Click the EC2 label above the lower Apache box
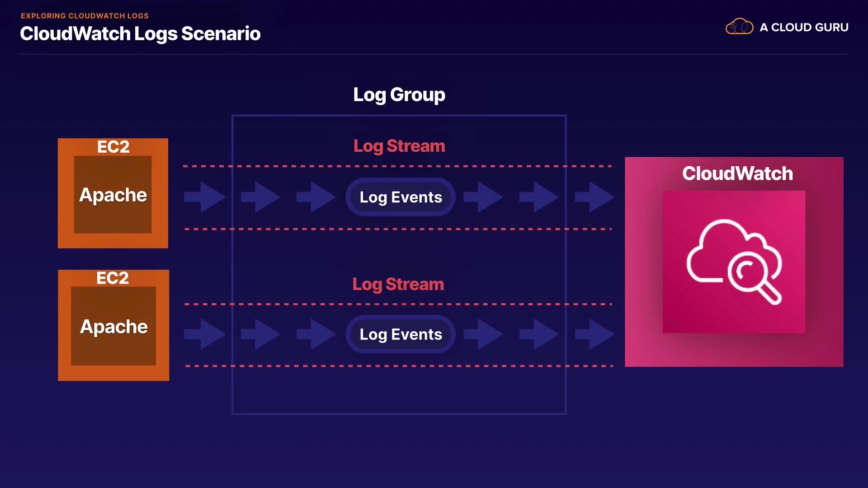 (113, 278)
